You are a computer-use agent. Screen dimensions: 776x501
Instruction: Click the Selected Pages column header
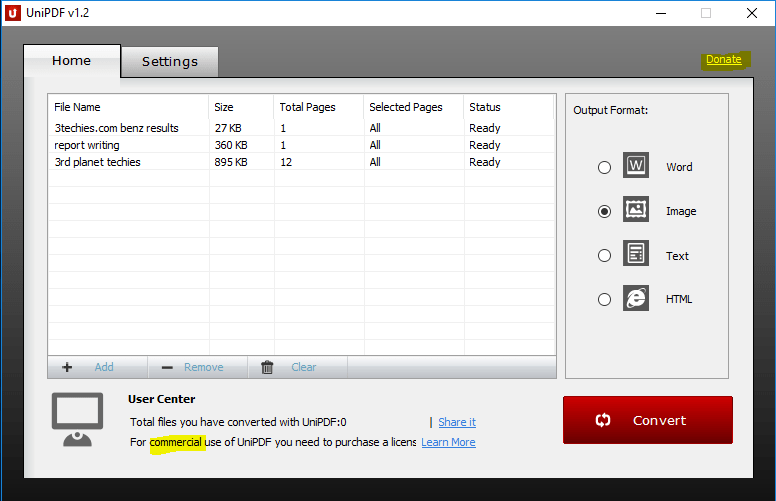[x=413, y=107]
